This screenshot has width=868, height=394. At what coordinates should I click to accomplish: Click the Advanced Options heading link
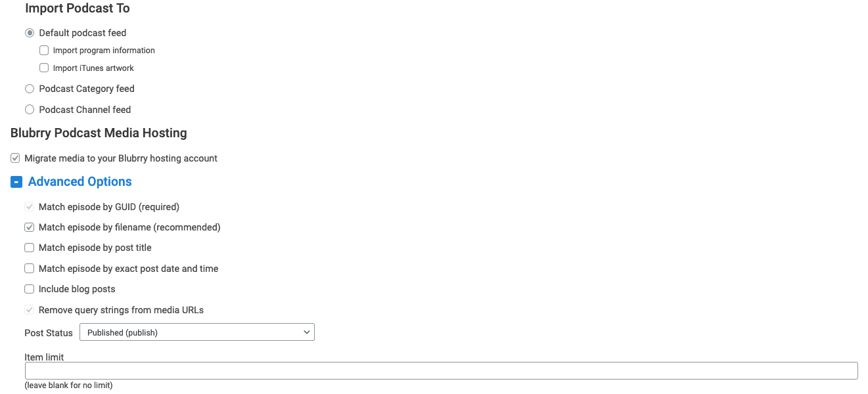(x=80, y=182)
